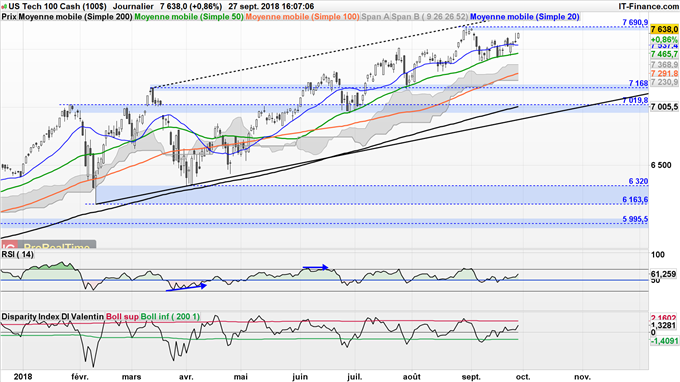Click the "RSI ( 14)" indicator title
The image size is (680, 382).
(17, 255)
